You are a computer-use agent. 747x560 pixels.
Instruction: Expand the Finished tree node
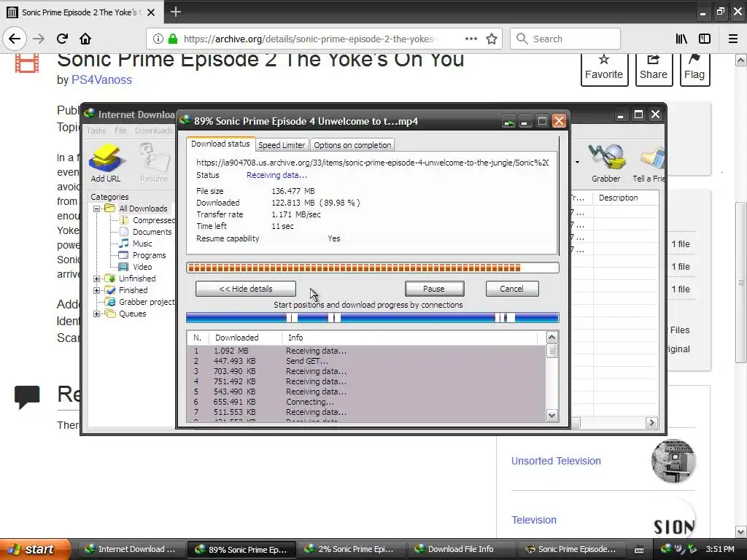click(x=97, y=290)
